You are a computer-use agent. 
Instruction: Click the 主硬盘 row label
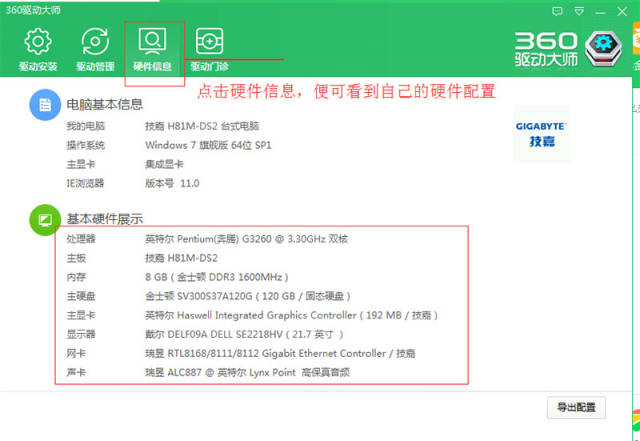(81, 296)
